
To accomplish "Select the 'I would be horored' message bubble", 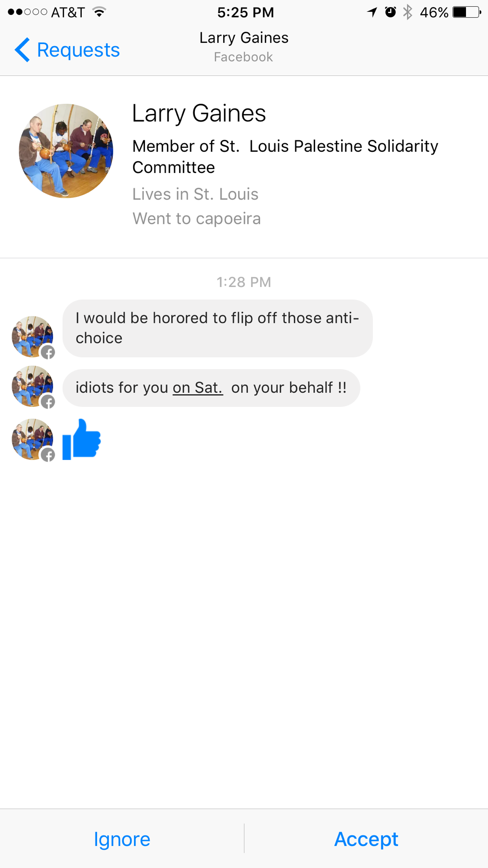I will (217, 328).
